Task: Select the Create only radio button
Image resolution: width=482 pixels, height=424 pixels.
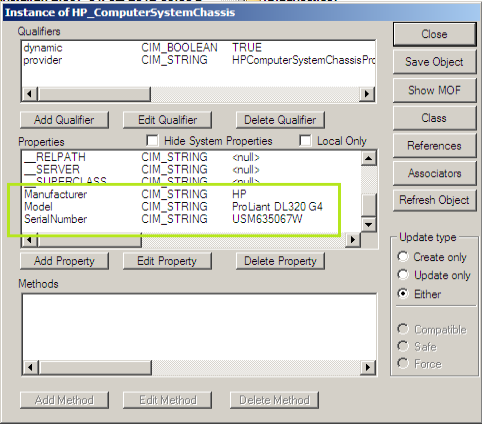Action: [403, 257]
